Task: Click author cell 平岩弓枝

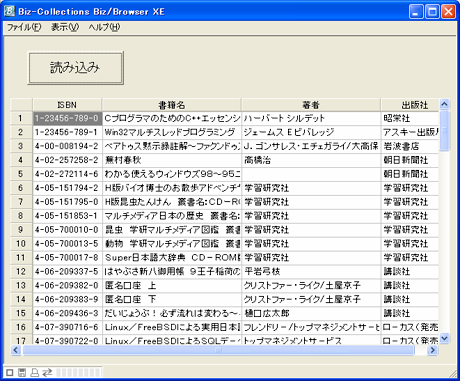Action: [x=311, y=272]
